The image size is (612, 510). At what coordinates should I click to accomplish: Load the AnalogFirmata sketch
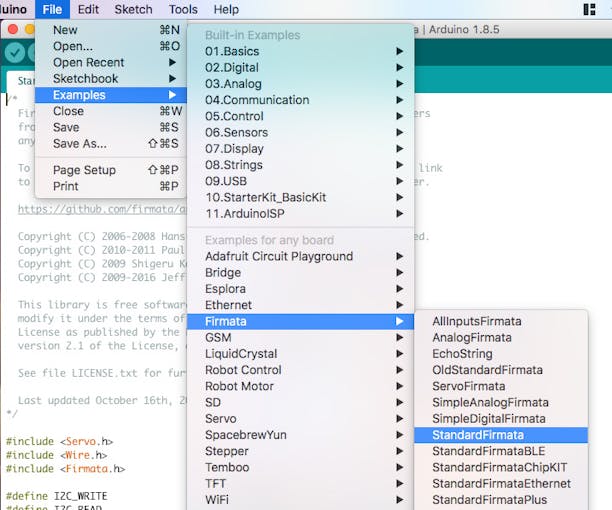tap(501, 338)
